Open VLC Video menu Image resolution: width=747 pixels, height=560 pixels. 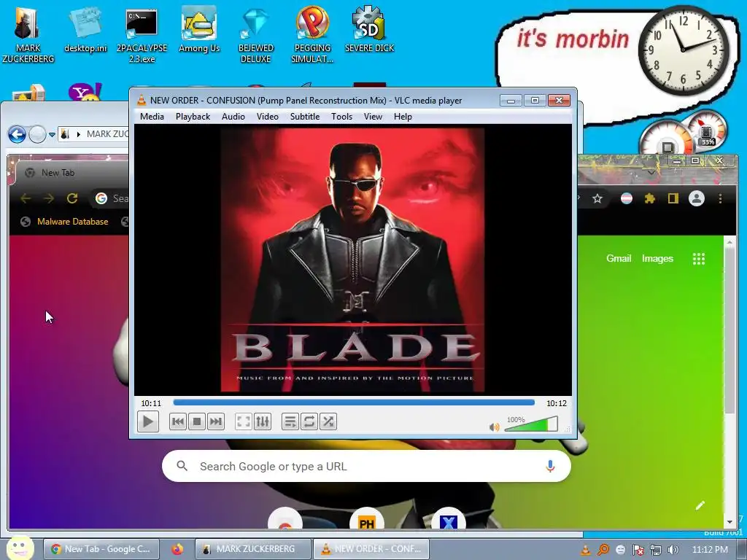point(267,117)
